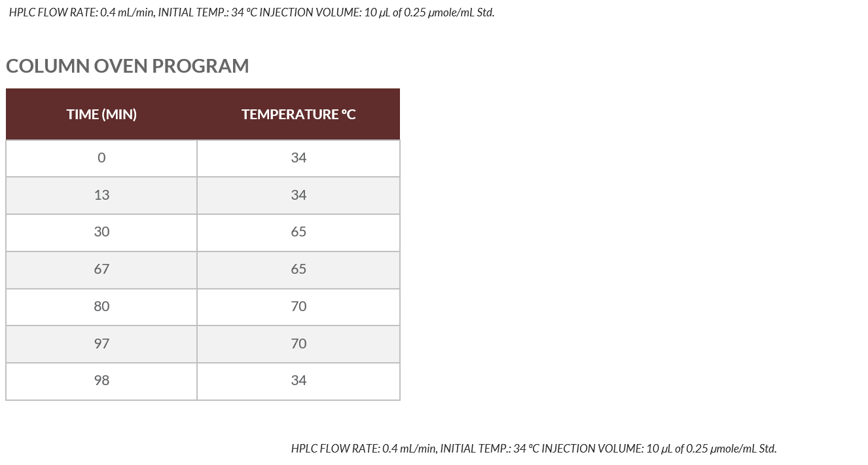Select temperature 34 in the 98 minute row

tap(298, 381)
